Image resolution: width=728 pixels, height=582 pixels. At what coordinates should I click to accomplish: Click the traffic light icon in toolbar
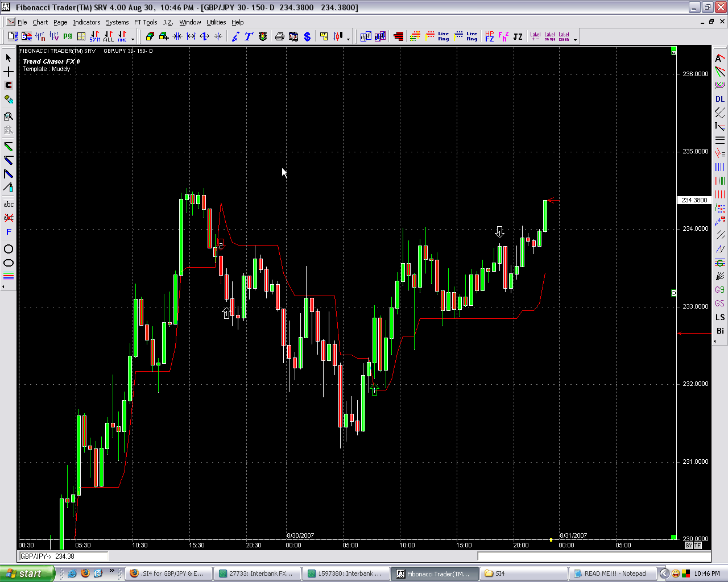(x=263, y=36)
